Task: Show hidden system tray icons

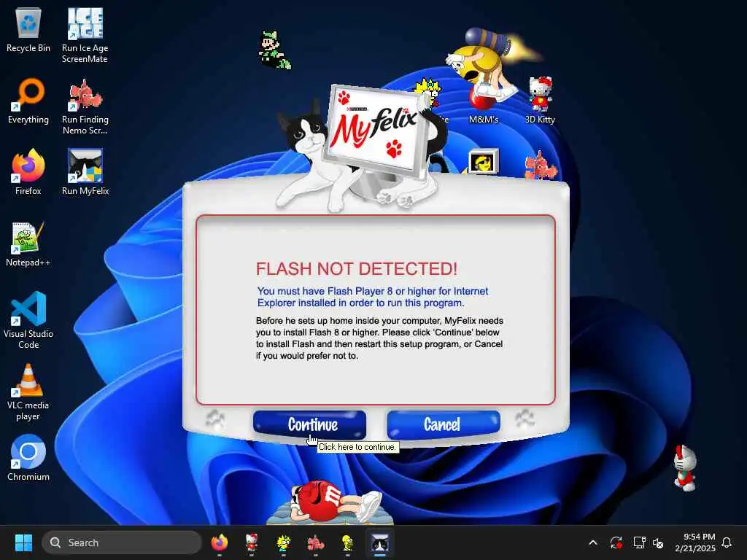Action: (x=593, y=542)
